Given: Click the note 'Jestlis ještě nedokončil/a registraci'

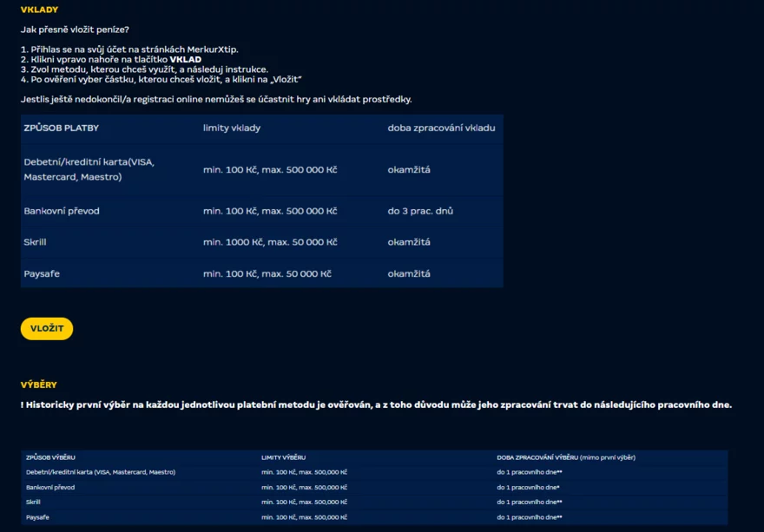Looking at the screenshot, I should (x=216, y=100).
